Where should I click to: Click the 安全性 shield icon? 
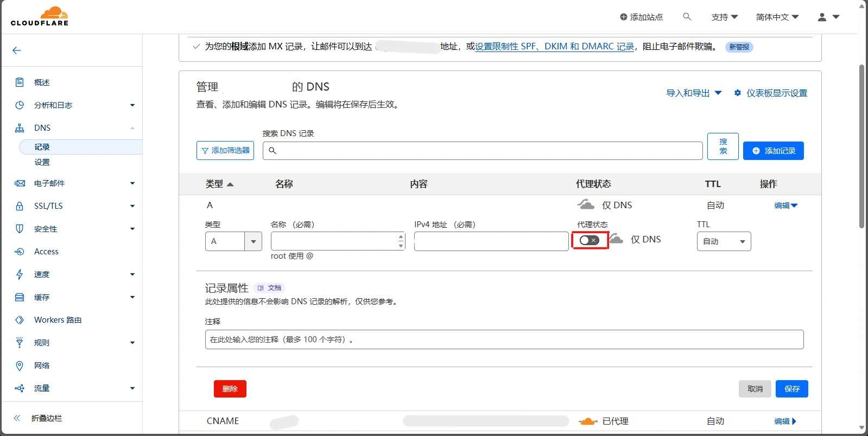click(20, 229)
